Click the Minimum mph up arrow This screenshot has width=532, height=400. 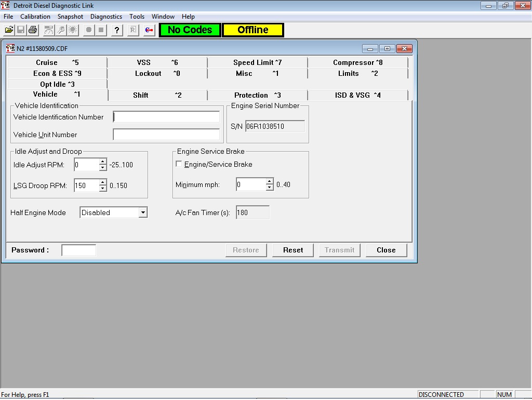(x=269, y=182)
